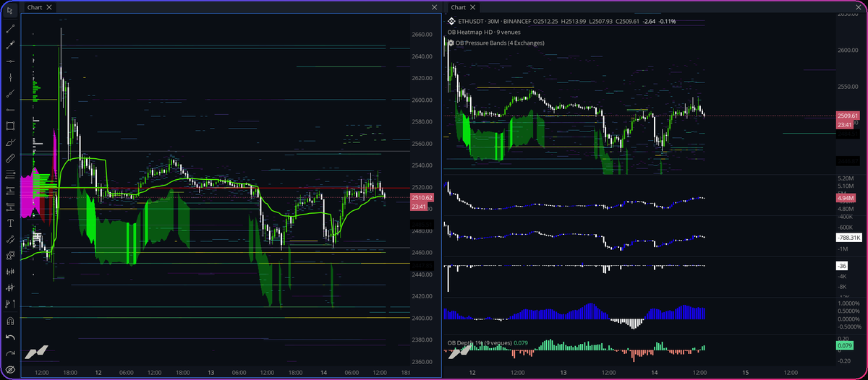
Task: Toggle the magnet snap tool
Action: (10, 321)
